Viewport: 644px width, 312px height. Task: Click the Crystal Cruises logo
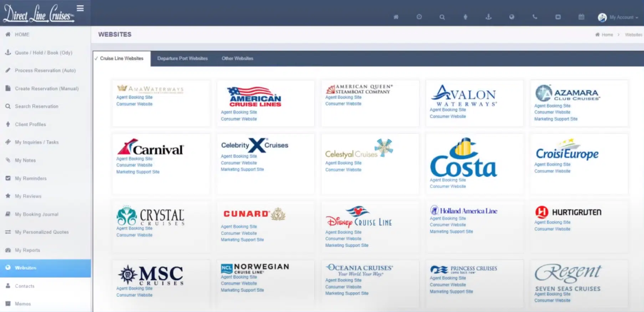[x=150, y=216]
